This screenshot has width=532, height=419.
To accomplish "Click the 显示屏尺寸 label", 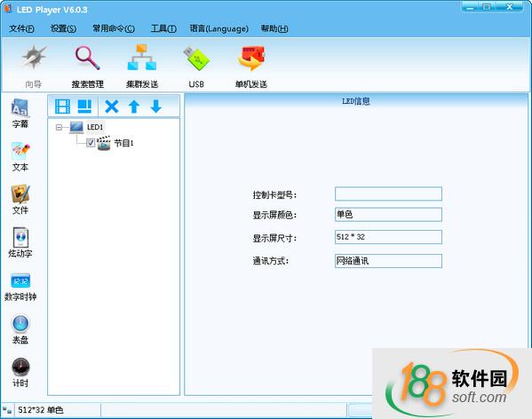I will (x=274, y=239).
